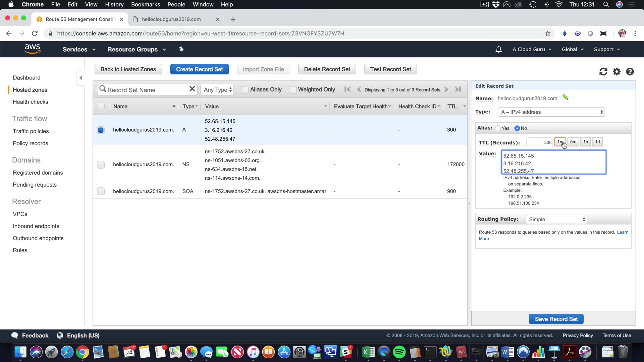Clear the Record Set Name search
The height and width of the screenshot is (362, 644).
coord(192,89)
